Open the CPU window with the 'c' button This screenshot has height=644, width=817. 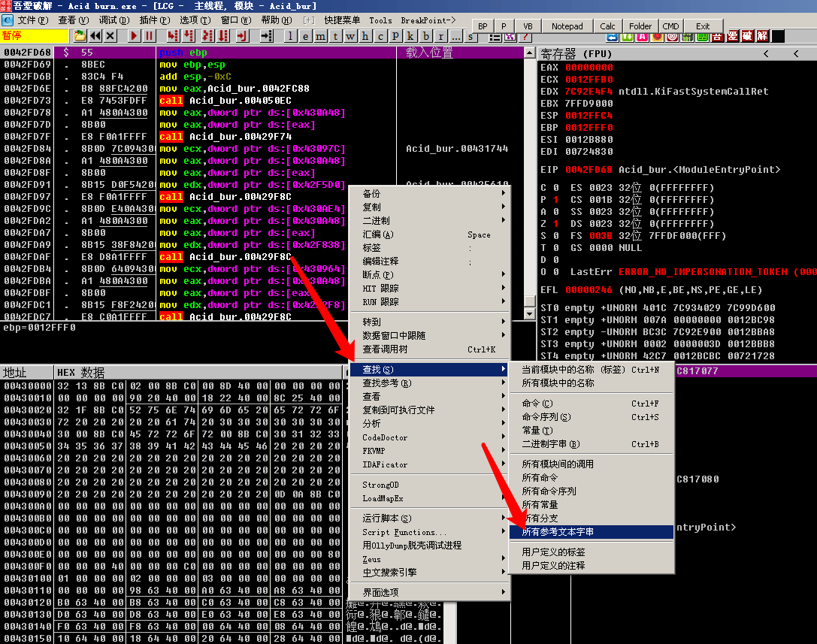coord(380,36)
